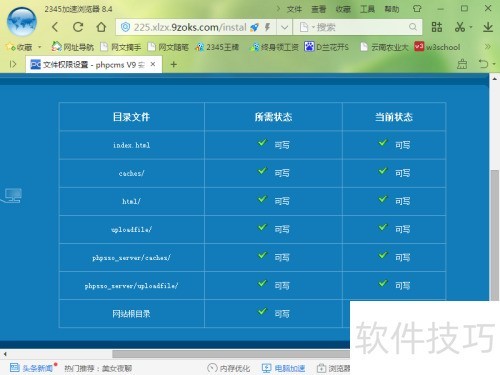Click the html/ table cell

[131, 201]
